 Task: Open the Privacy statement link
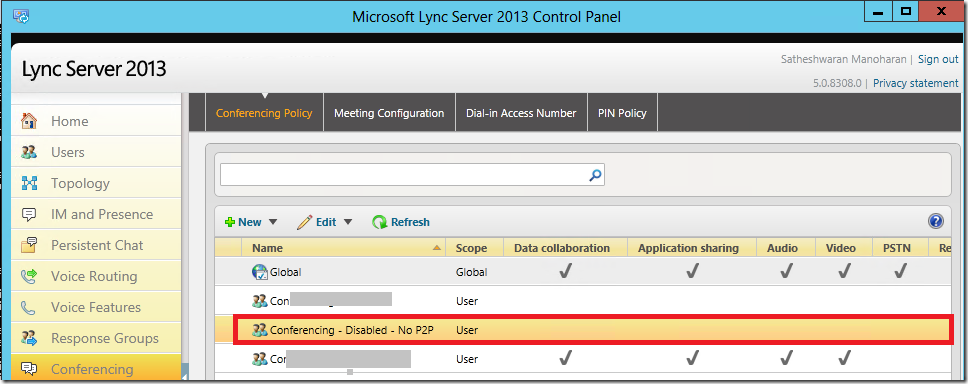click(x=916, y=83)
